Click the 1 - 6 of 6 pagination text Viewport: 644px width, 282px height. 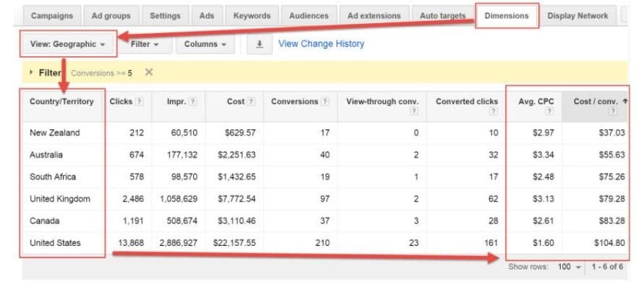[607, 267]
